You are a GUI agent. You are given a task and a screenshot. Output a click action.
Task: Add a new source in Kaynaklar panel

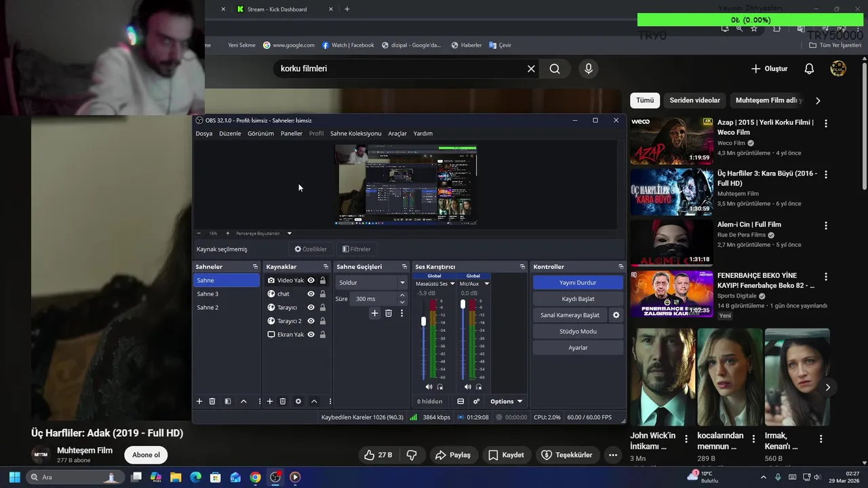(270, 401)
